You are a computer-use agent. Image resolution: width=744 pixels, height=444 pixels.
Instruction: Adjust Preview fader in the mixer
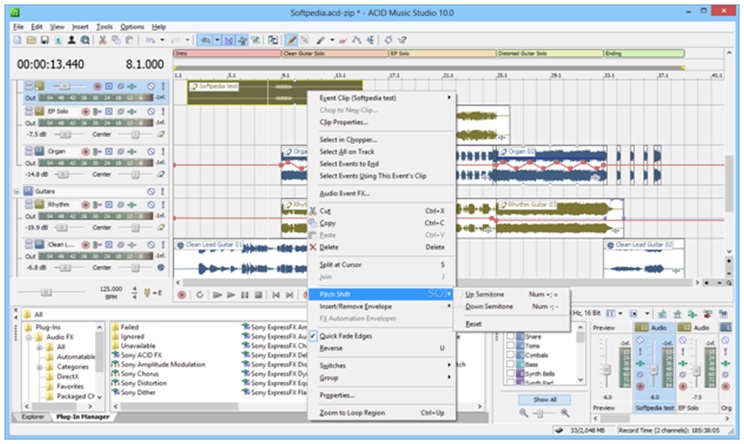pyautogui.click(x=606, y=369)
